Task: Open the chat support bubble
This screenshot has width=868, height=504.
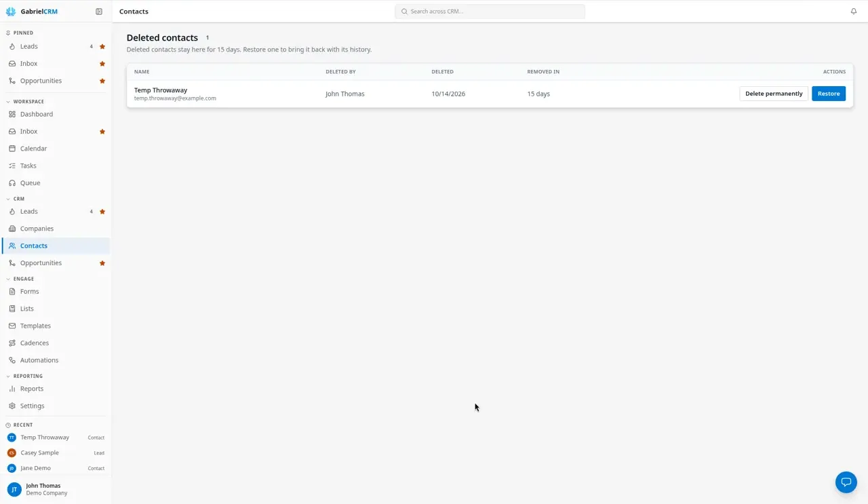Action: pyautogui.click(x=846, y=482)
